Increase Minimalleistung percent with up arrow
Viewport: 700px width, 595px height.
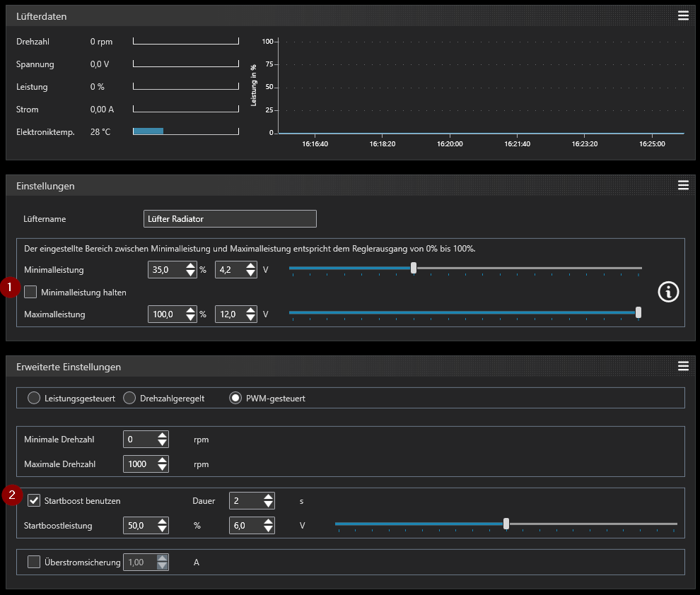(191, 266)
